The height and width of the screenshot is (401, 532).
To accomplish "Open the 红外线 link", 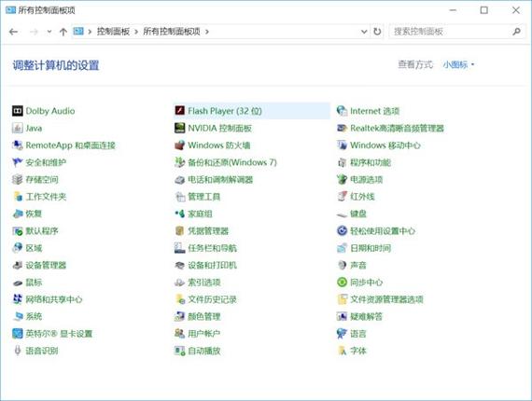I will (362, 197).
